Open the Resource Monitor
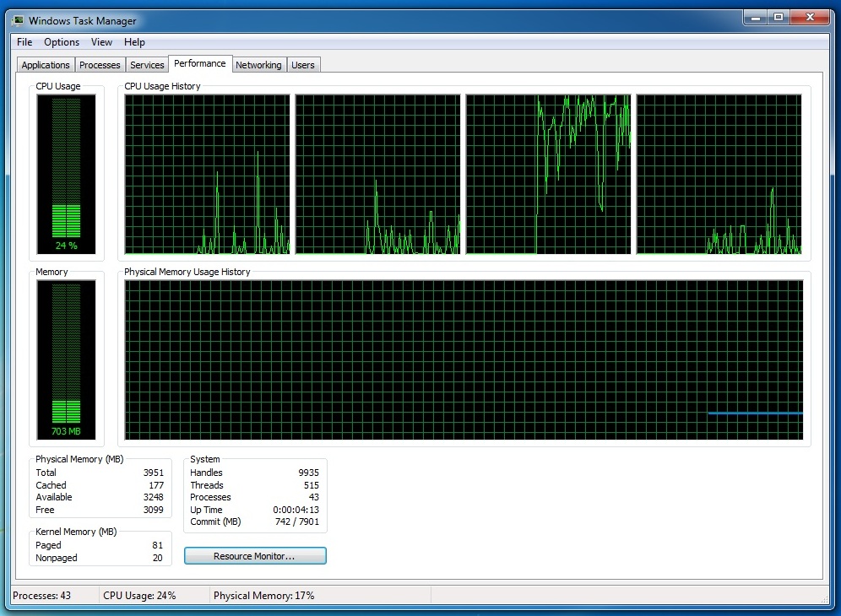Viewport: 841px width, 616px height. [x=255, y=556]
